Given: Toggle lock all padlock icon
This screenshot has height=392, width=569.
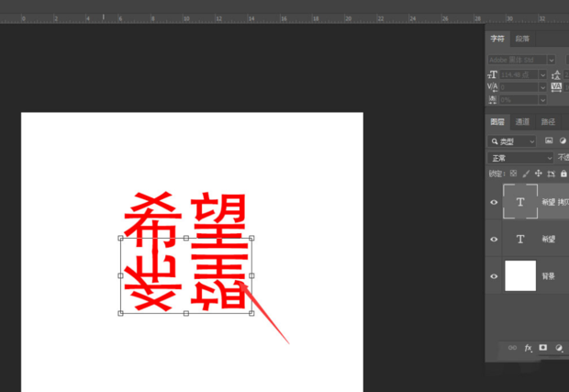Looking at the screenshot, I should 563,174.
